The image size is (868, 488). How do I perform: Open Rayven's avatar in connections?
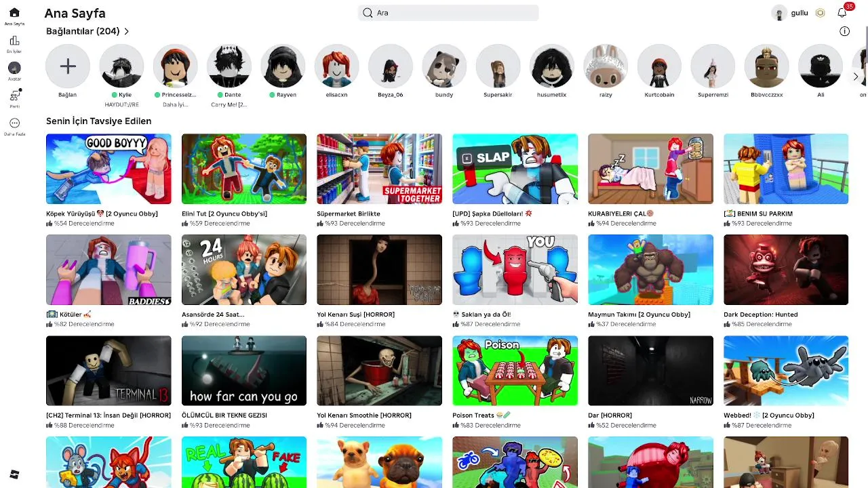283,66
